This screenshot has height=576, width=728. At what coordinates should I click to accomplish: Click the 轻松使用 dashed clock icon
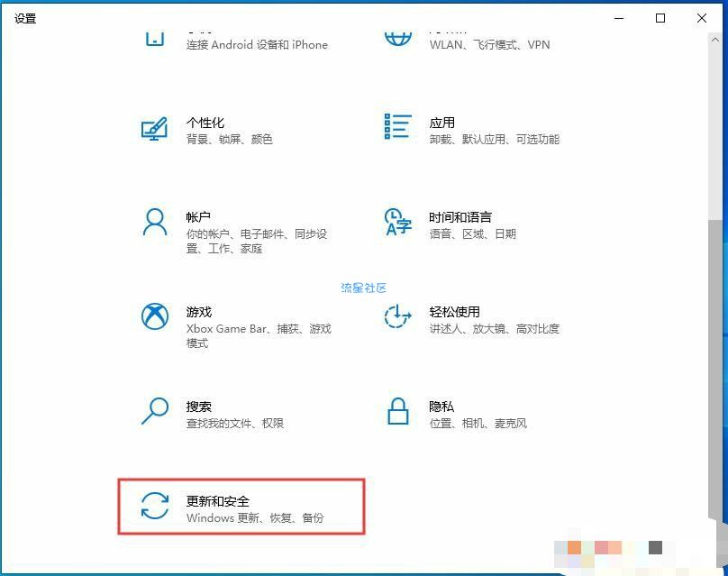[397, 316]
